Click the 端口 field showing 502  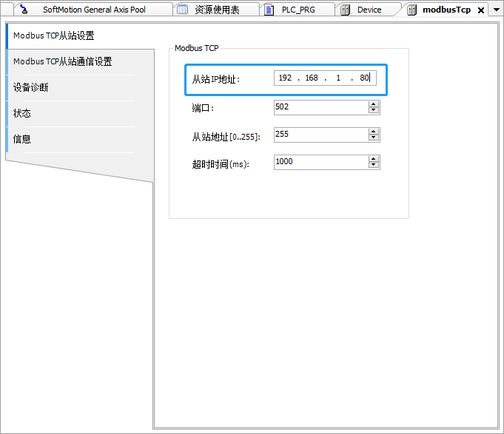point(320,107)
